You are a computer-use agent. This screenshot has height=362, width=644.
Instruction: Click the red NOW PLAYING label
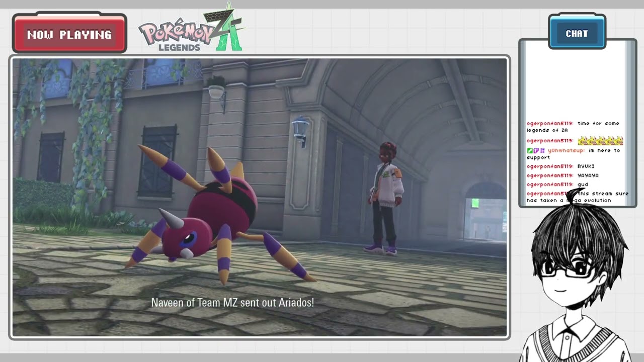click(69, 34)
